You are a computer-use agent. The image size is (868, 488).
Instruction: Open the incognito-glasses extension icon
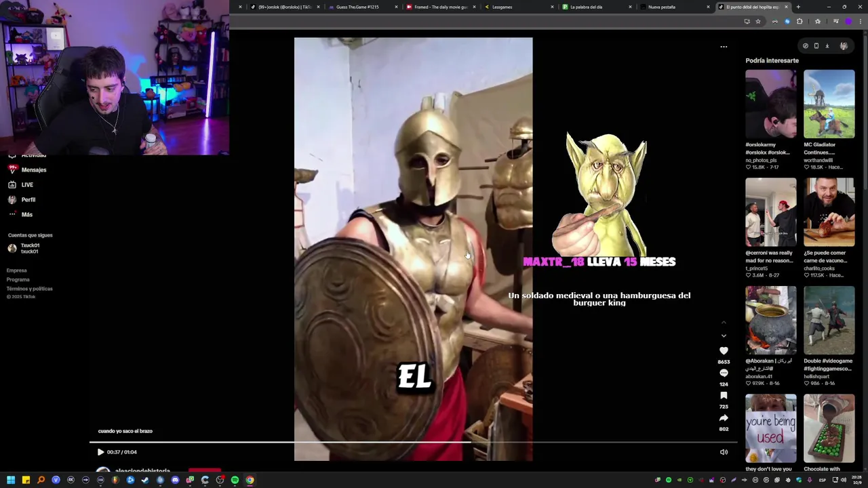pyautogui.click(x=775, y=22)
